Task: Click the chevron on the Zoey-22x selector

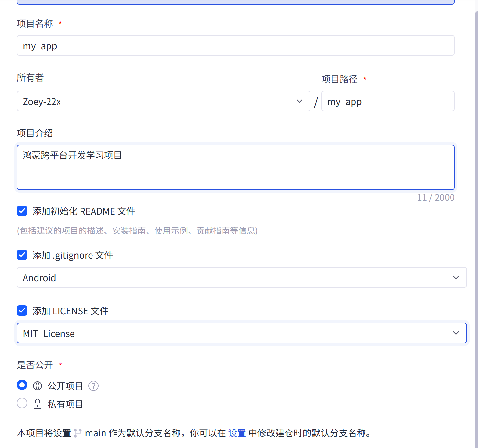Action: pyautogui.click(x=299, y=101)
